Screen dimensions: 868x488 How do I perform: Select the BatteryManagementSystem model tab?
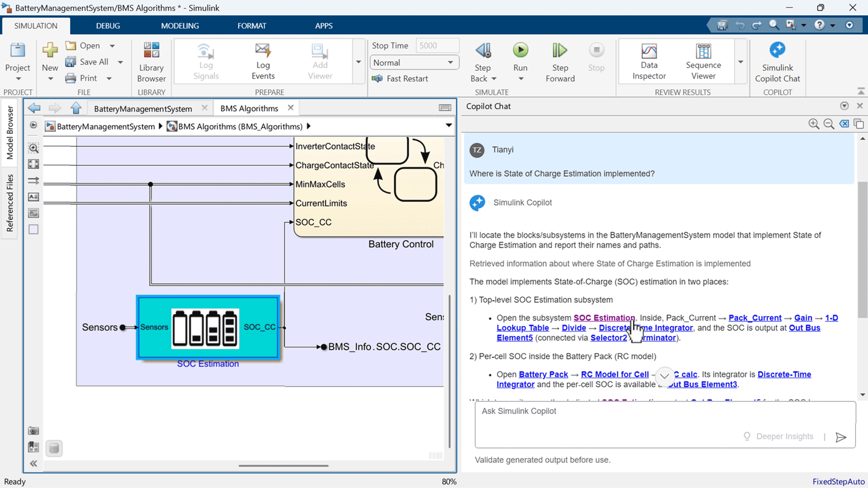[143, 108]
